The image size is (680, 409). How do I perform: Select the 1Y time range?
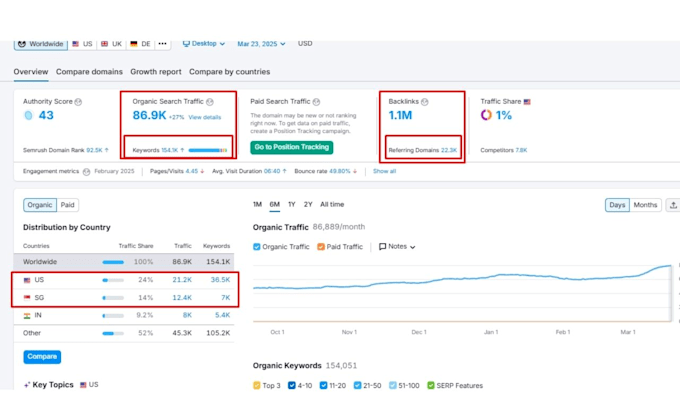click(x=292, y=204)
